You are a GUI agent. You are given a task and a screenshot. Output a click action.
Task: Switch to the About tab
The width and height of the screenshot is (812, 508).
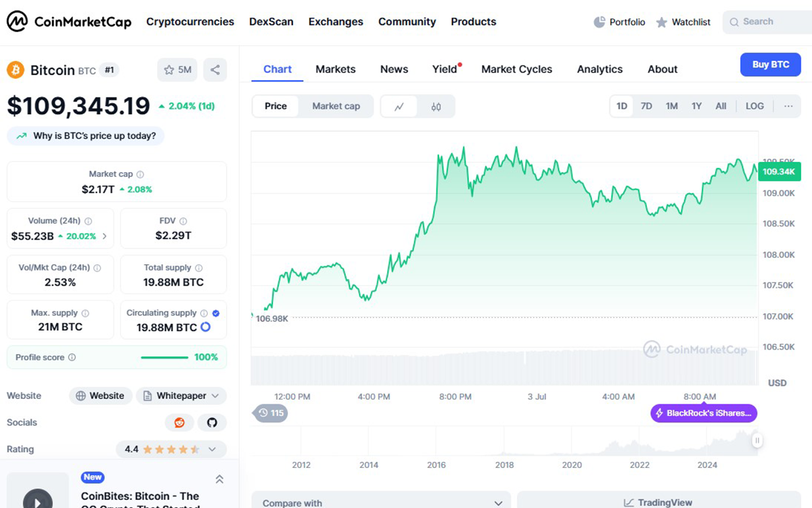(x=662, y=69)
